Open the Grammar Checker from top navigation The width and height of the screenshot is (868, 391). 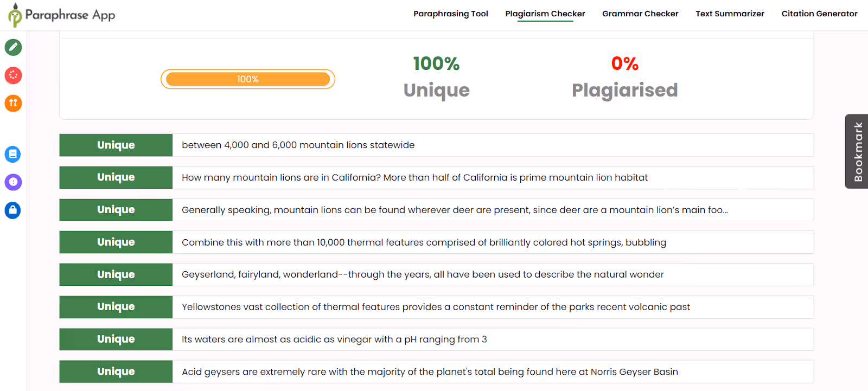(x=640, y=14)
